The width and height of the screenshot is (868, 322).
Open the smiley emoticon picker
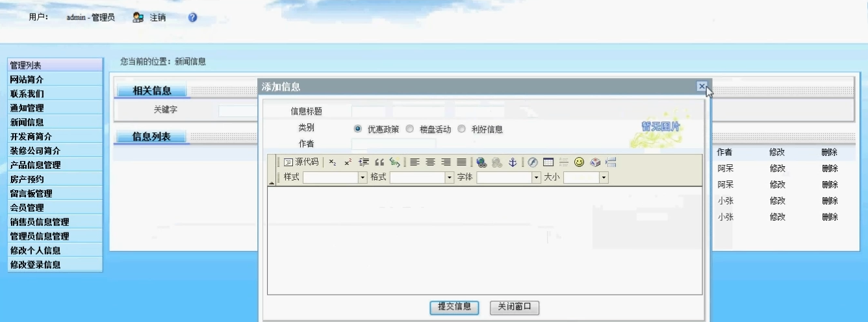tap(580, 162)
